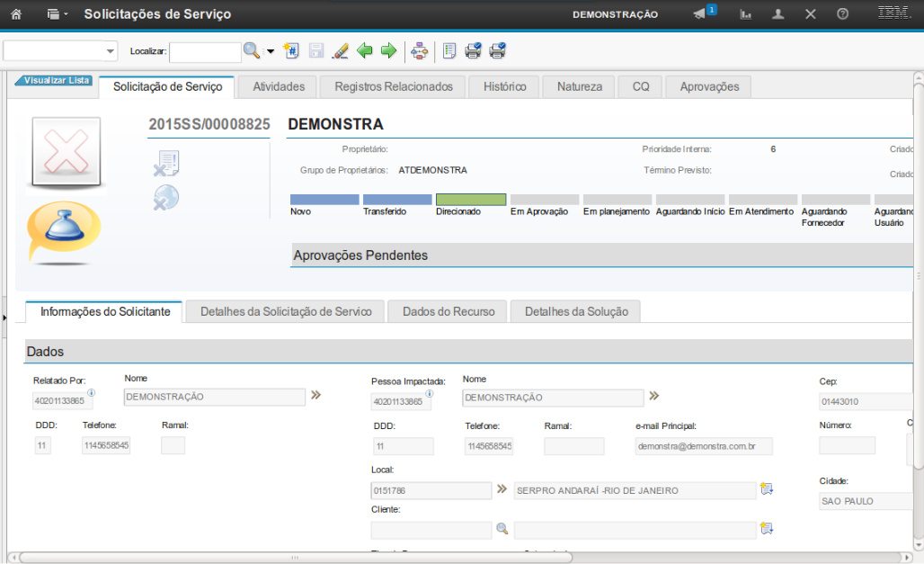Image resolution: width=924 pixels, height=564 pixels.
Task: Click the Home icon in header
Action: 15,14
